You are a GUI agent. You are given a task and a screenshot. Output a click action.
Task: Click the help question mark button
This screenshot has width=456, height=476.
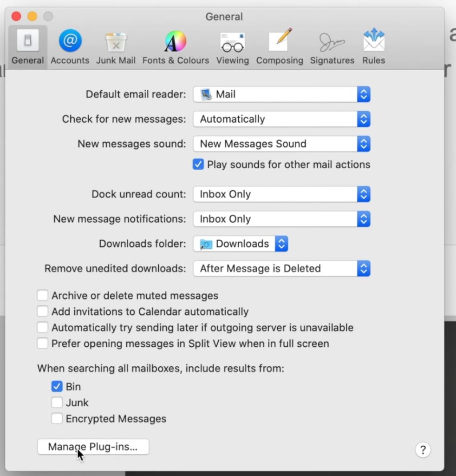coord(423,450)
